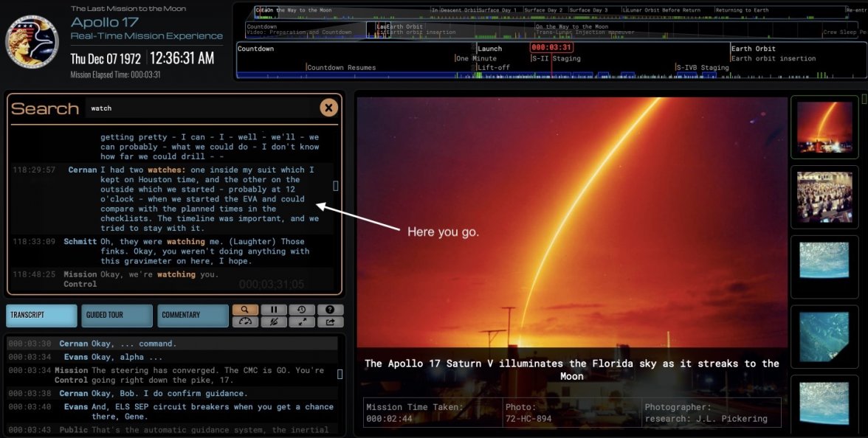Select the mission control room photo thumbnail
Screen dimensions: 868x438
824,197
